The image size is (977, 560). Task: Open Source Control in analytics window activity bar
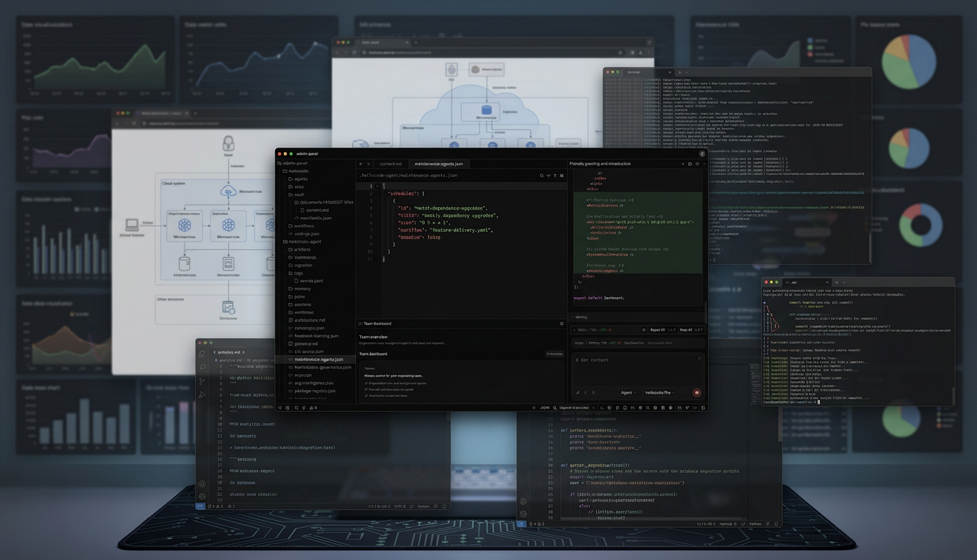coord(202,381)
